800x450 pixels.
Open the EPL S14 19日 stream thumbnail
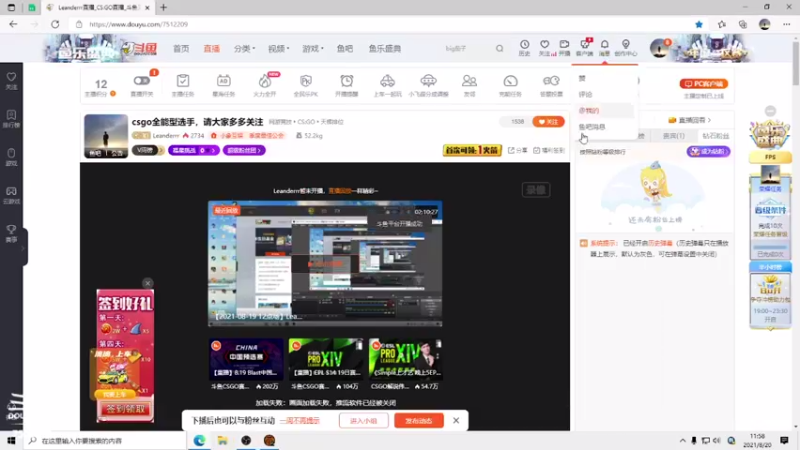[326, 358]
